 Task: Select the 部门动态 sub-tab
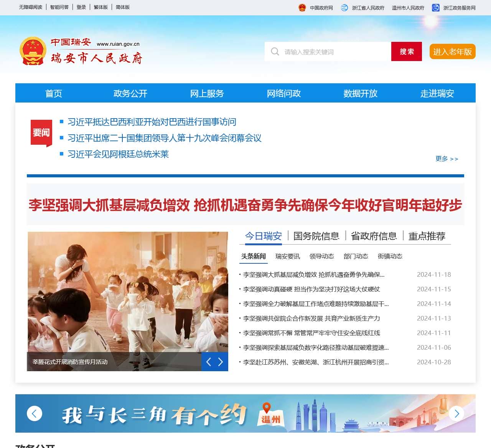(356, 256)
